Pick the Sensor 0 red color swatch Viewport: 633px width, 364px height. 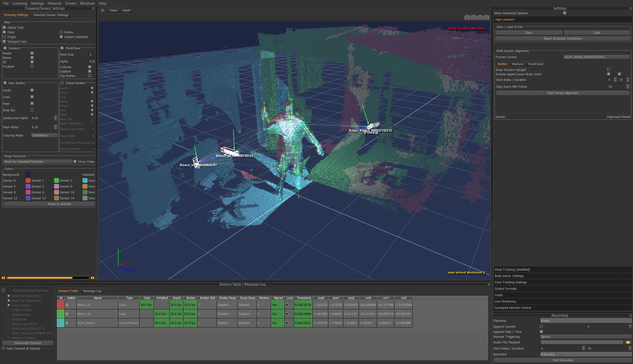tap(28, 180)
